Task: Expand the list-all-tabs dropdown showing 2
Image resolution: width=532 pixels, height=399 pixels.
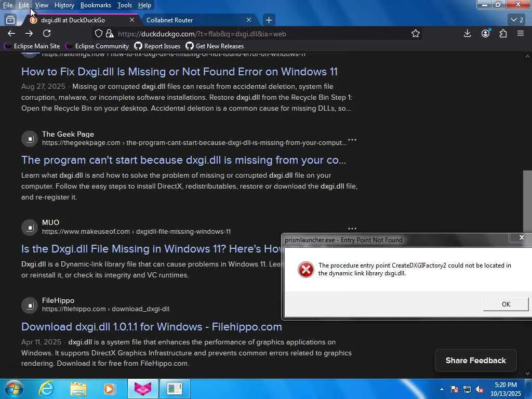Action: tap(517, 20)
